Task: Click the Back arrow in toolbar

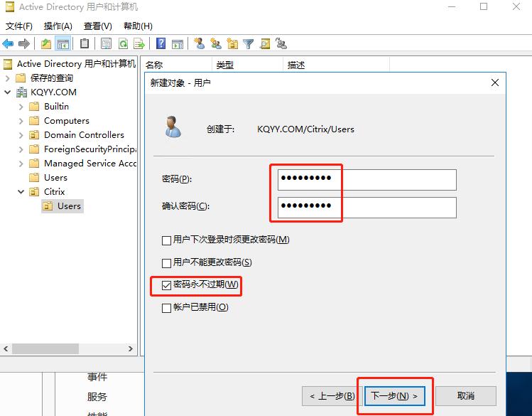Action: pos(8,44)
